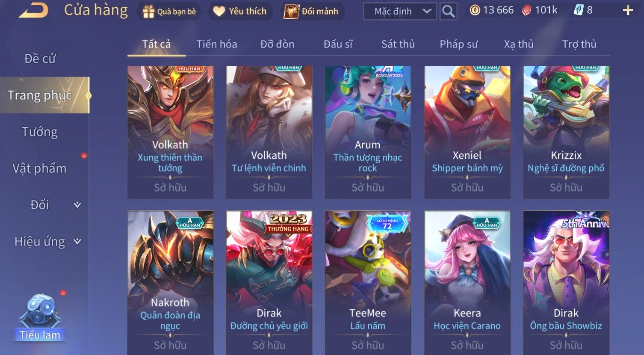Open Tướng in the sidebar

pyautogui.click(x=40, y=132)
